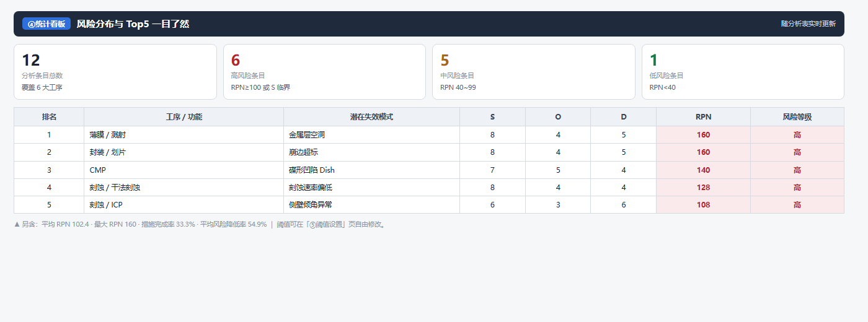Viewport: 868px width, 322px height.
Task: Click the 高 level in 侧壁倾角异常 row
Action: (x=797, y=204)
